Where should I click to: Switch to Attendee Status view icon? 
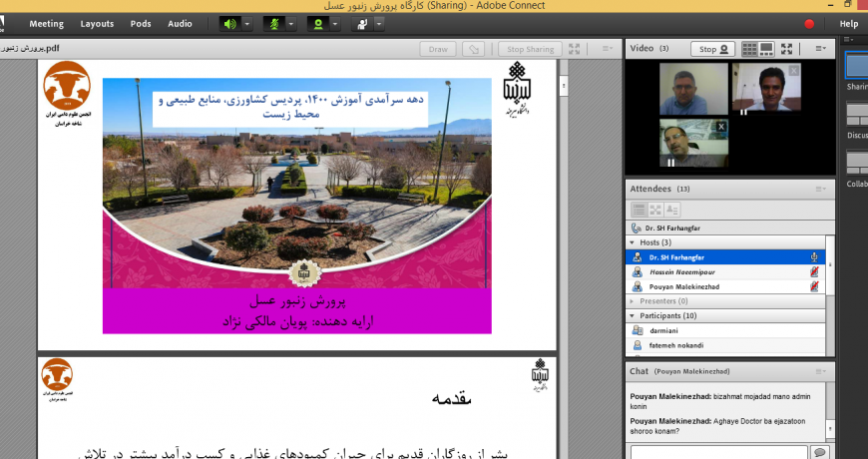click(672, 210)
